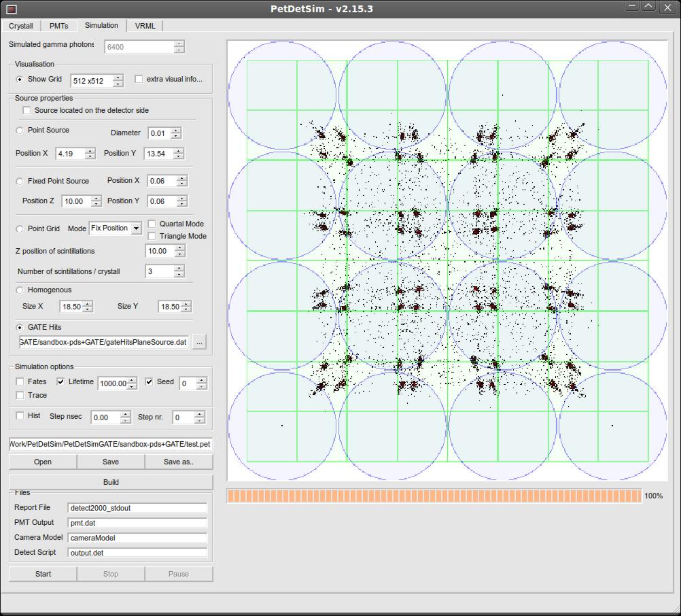Click the Open button
The height and width of the screenshot is (616, 681).
click(43, 462)
